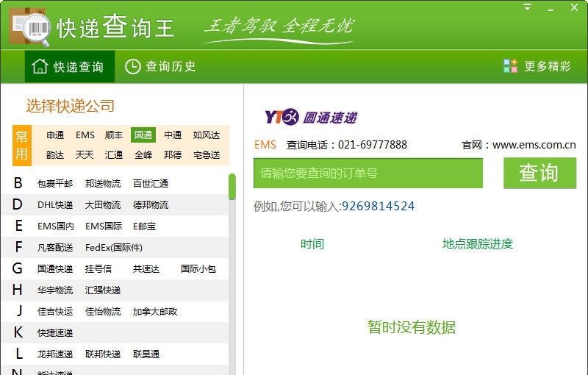The height and width of the screenshot is (375, 588).
Task: Choose EMS国际 in the list
Action: tap(104, 226)
